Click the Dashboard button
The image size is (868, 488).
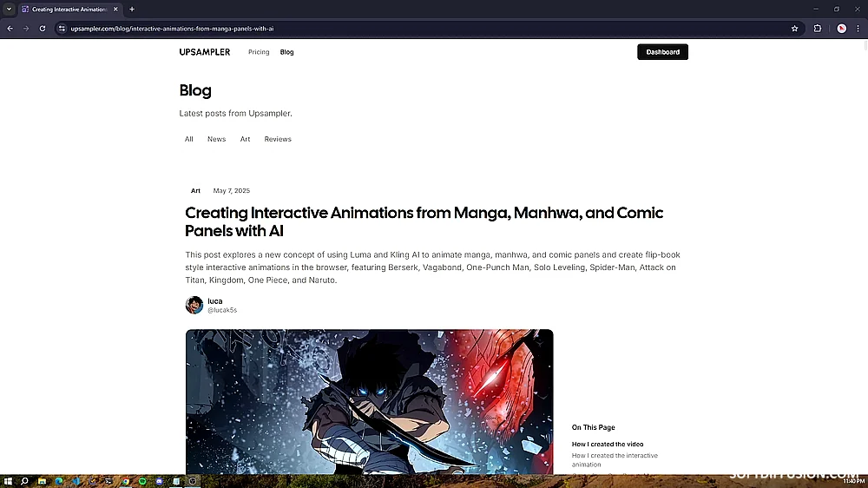click(x=662, y=52)
